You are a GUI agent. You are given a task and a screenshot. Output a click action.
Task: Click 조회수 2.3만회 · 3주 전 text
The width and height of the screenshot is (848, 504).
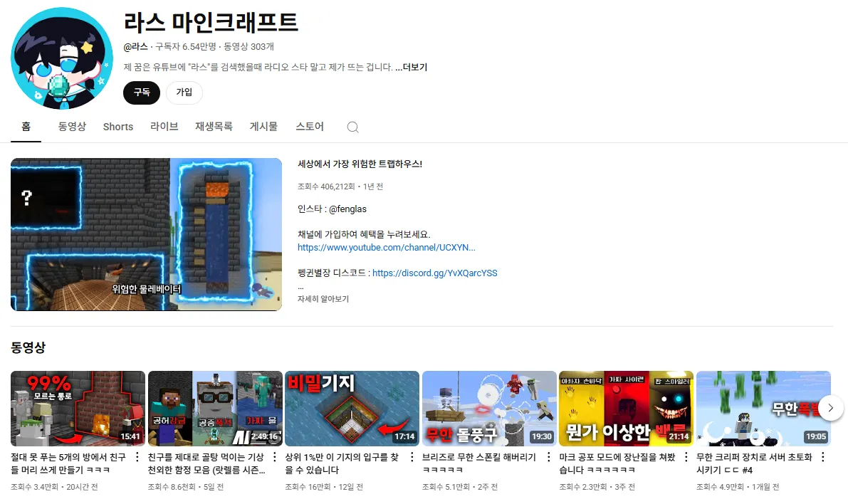(597, 487)
